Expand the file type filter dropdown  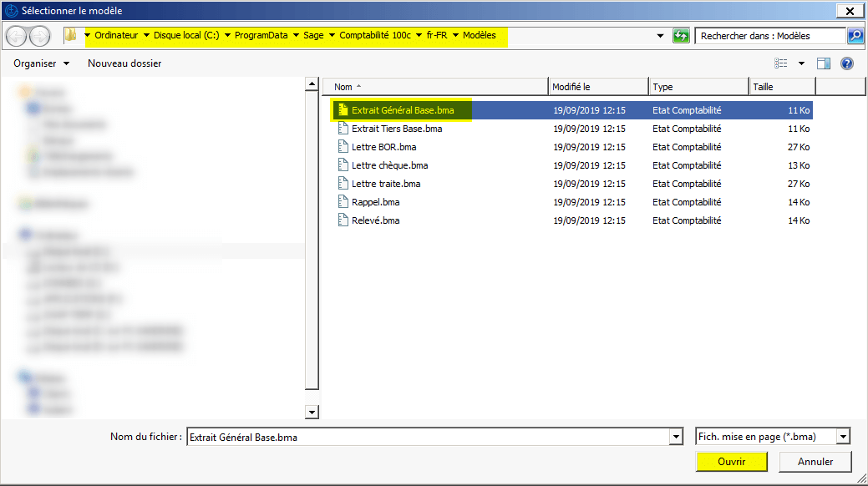(x=843, y=437)
